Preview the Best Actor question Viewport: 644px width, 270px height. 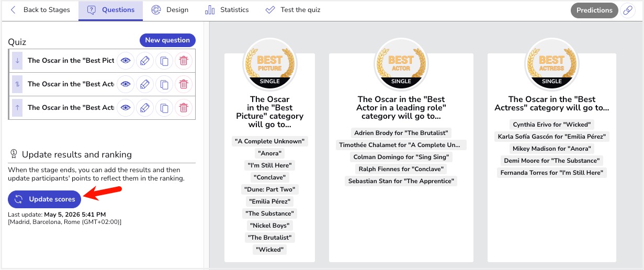(x=126, y=84)
